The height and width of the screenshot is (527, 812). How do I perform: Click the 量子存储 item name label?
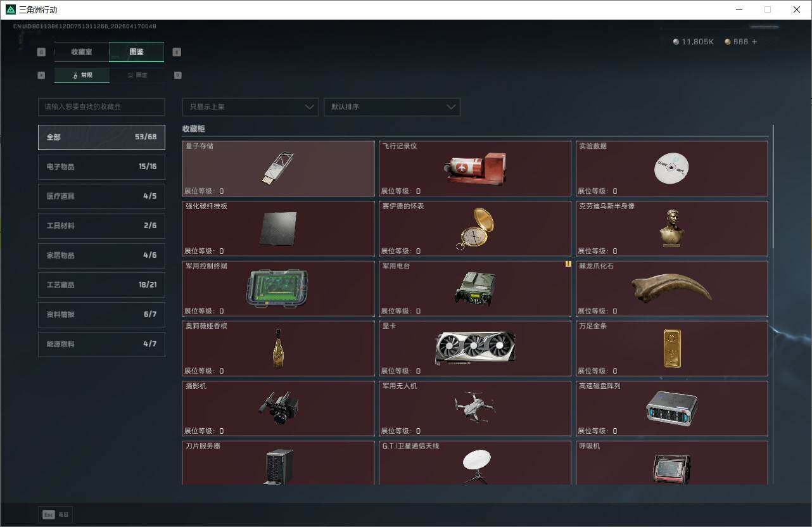pos(200,146)
